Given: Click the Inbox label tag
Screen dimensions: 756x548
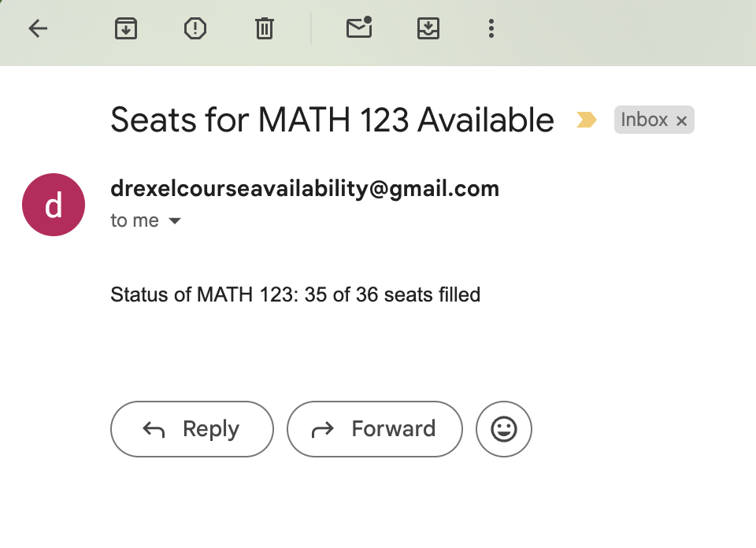Looking at the screenshot, I should pos(644,120).
